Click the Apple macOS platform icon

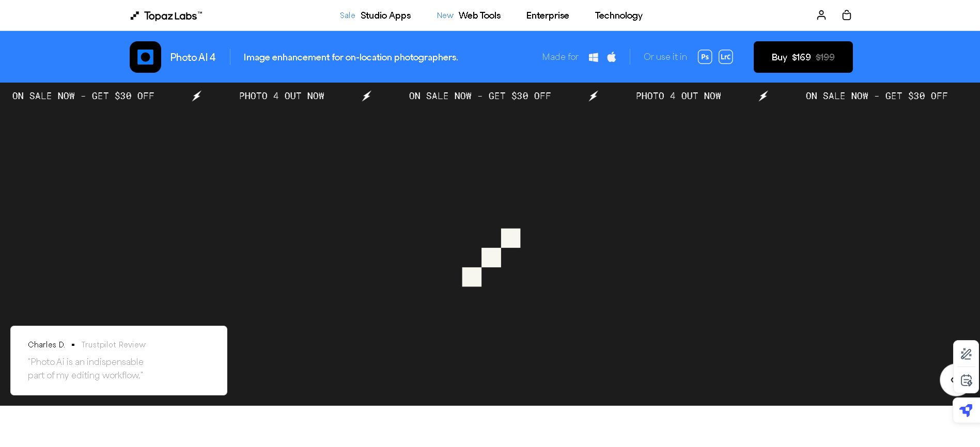612,57
